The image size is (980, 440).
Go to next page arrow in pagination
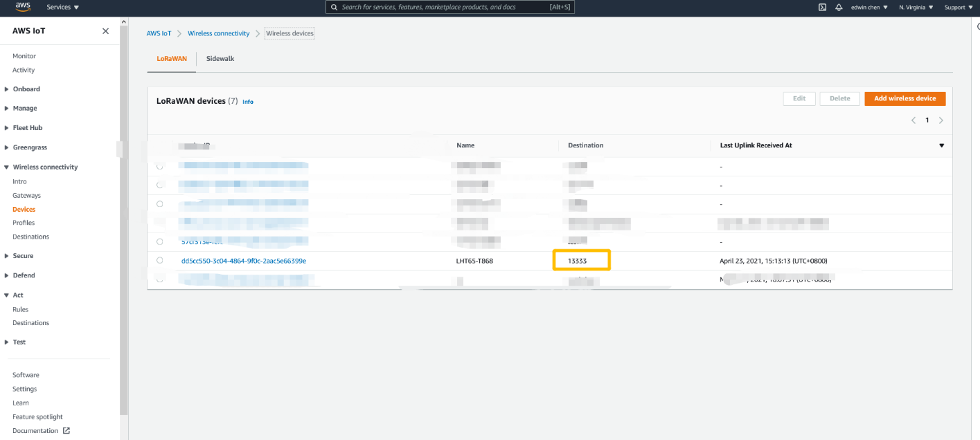(x=941, y=120)
